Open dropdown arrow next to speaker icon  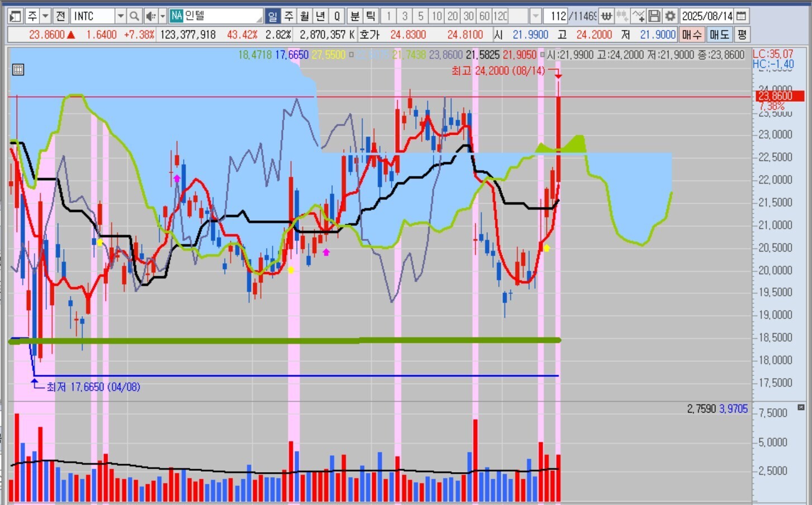pyautogui.click(x=163, y=16)
